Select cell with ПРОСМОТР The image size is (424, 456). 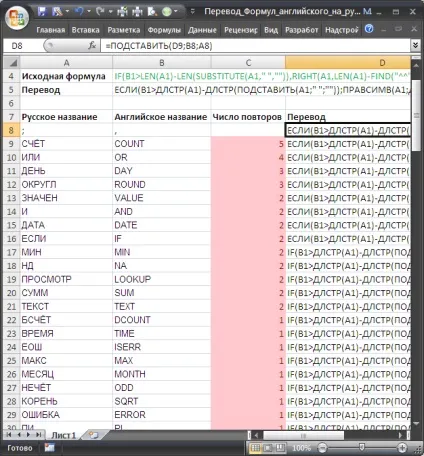66,279
